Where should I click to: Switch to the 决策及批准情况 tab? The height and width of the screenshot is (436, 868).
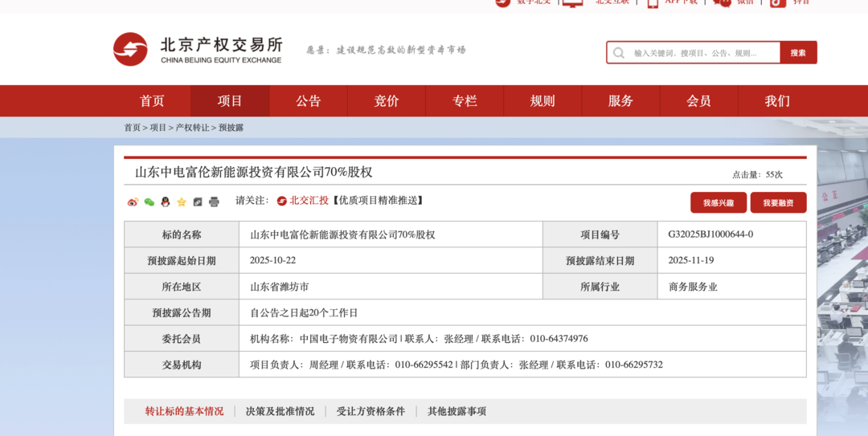pos(280,411)
